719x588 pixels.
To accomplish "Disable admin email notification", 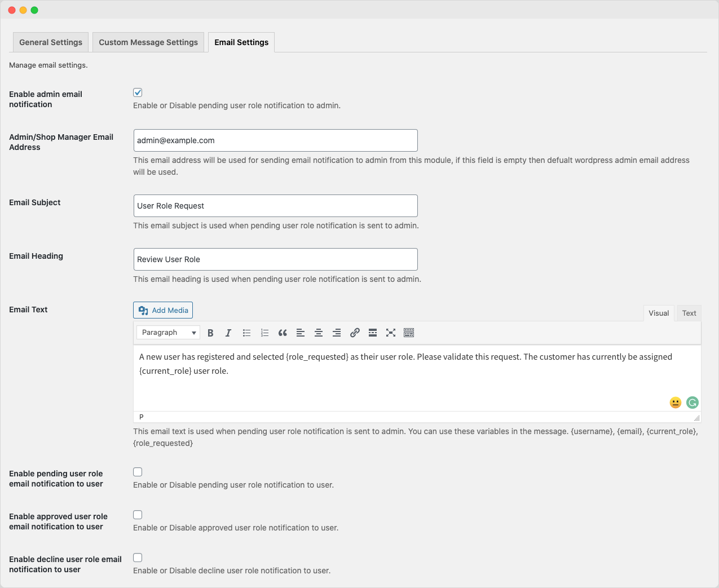I will pos(137,92).
